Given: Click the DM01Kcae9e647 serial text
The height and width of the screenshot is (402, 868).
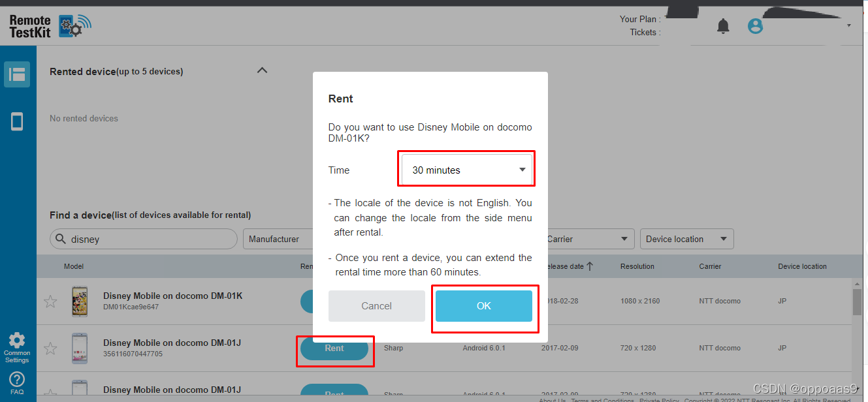Looking at the screenshot, I should 131,307.
